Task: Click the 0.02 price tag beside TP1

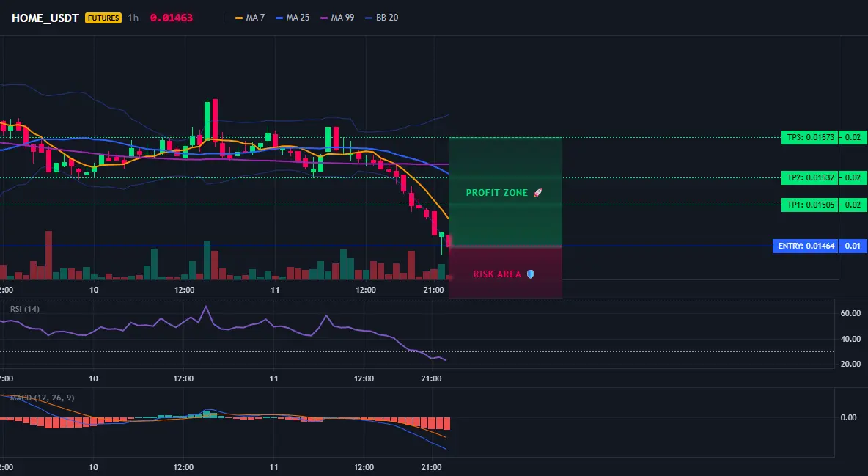Action: [853, 205]
